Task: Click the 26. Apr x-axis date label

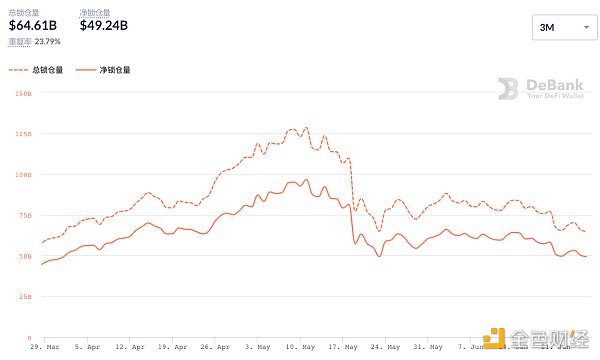Action: [215, 347]
